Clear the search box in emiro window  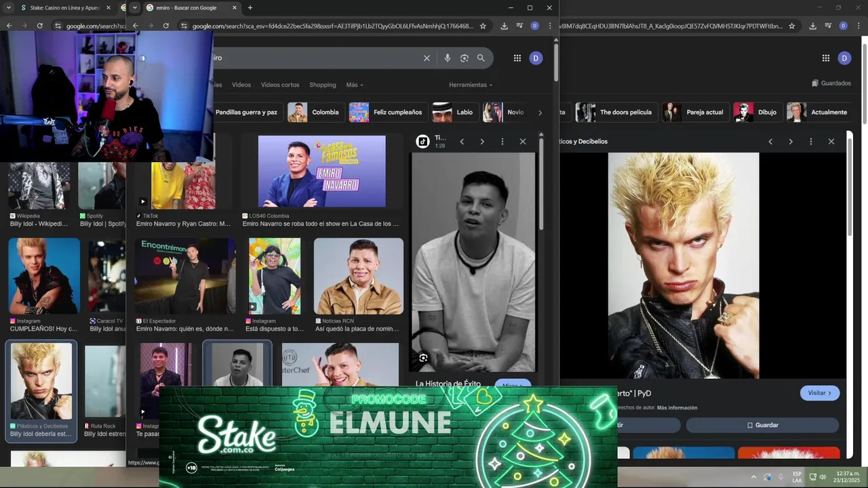coord(427,58)
